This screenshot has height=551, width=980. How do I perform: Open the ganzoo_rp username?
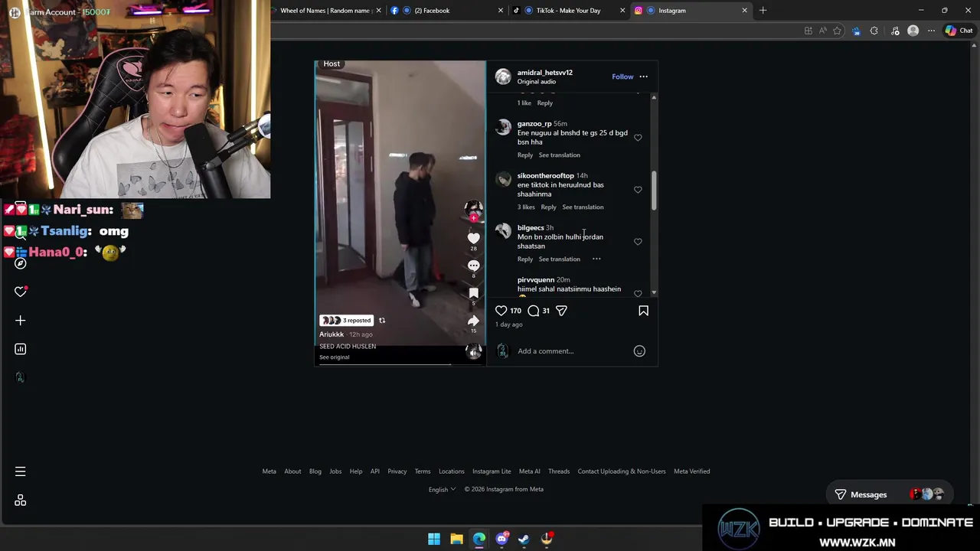(534, 124)
